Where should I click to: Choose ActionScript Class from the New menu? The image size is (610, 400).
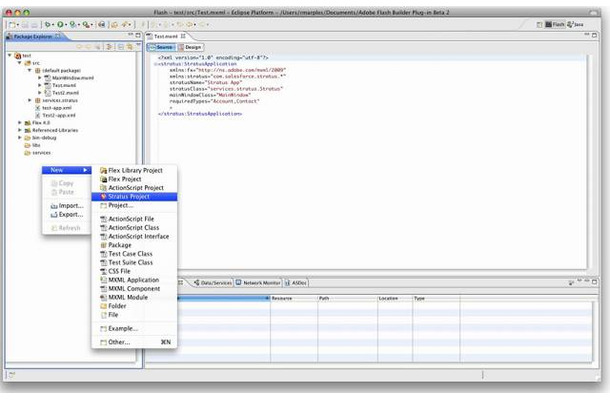tap(134, 228)
